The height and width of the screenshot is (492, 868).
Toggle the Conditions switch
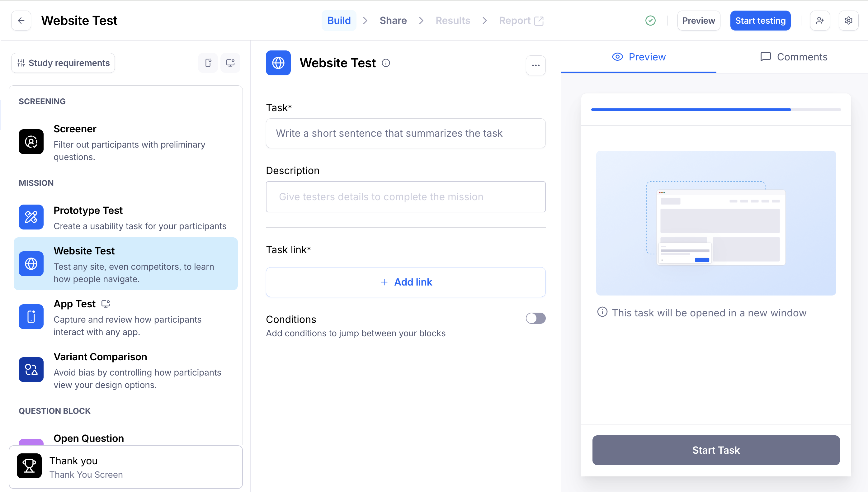(535, 318)
